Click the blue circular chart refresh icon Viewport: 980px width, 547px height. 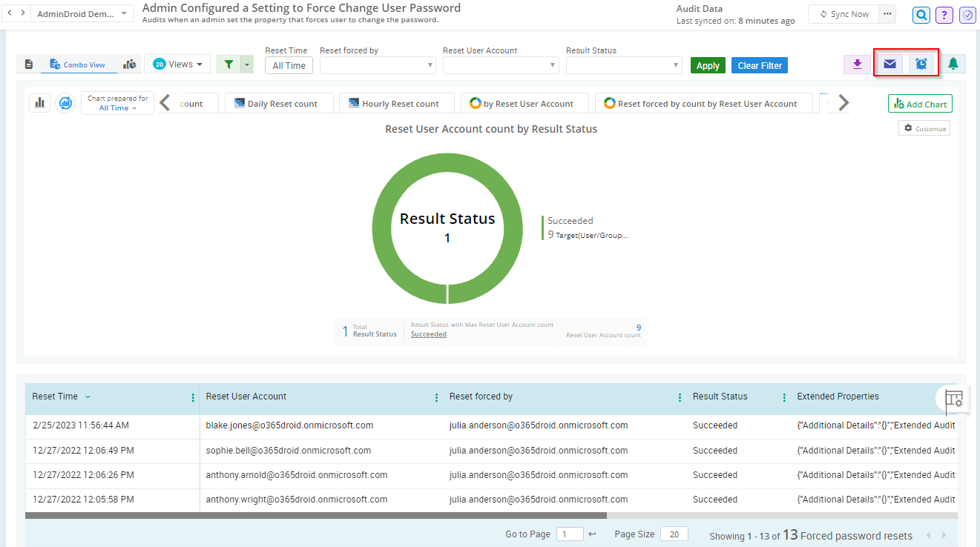(x=65, y=103)
